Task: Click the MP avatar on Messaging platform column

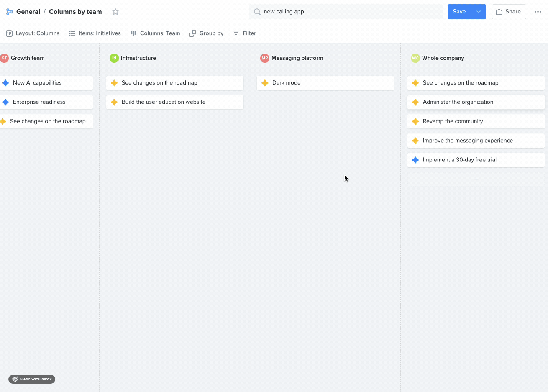Action: [x=264, y=58]
